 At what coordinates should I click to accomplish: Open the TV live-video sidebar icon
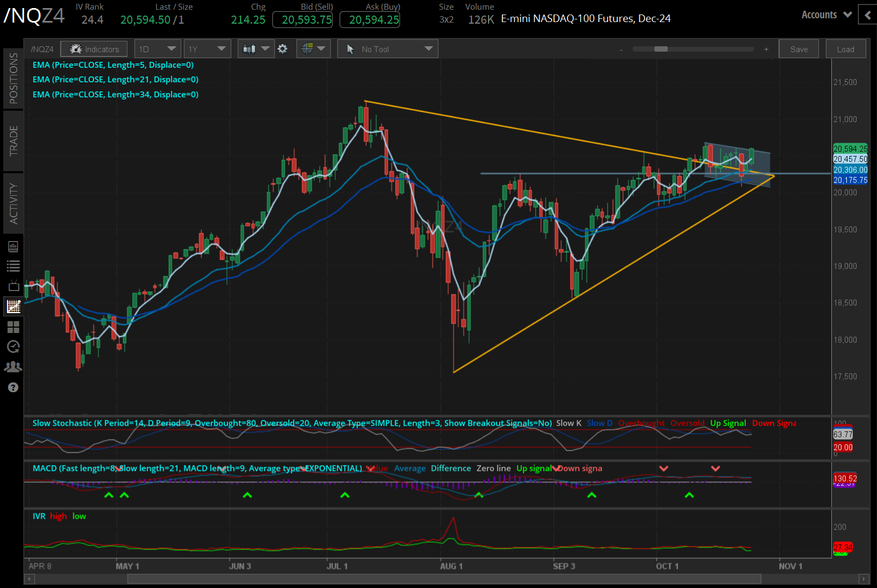tap(13, 286)
